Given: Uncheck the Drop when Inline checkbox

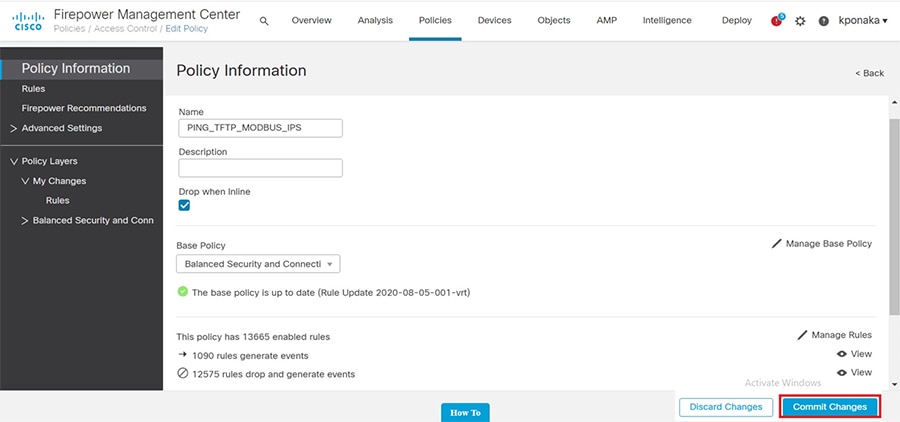Looking at the screenshot, I should coord(184,206).
